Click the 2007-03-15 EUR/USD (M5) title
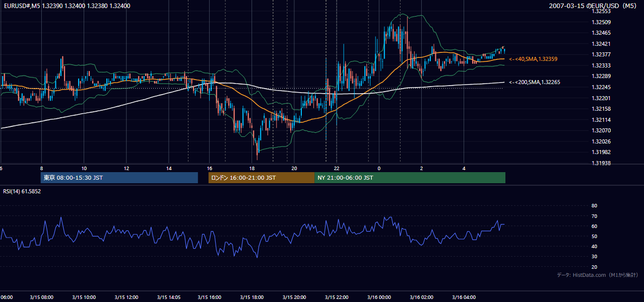 (594, 6)
